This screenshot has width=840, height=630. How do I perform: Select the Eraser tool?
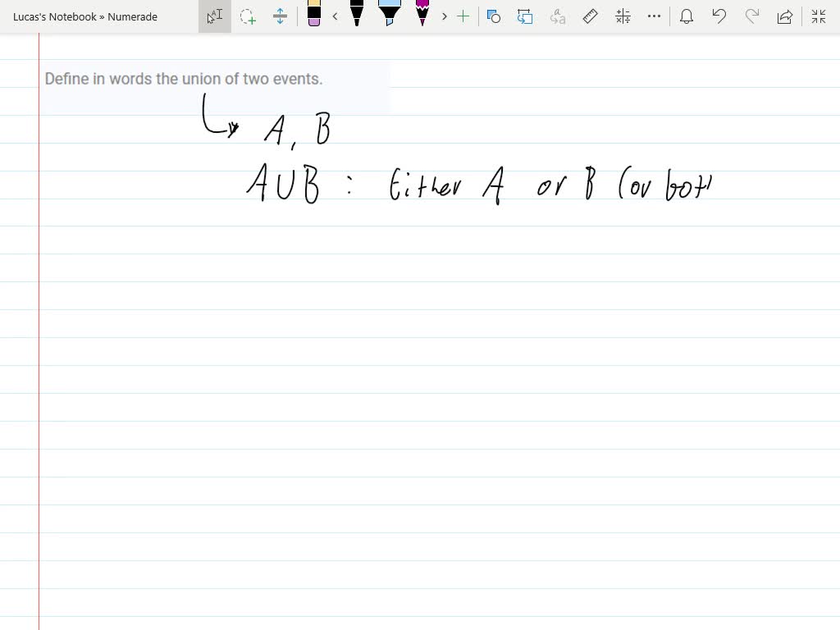[316, 15]
